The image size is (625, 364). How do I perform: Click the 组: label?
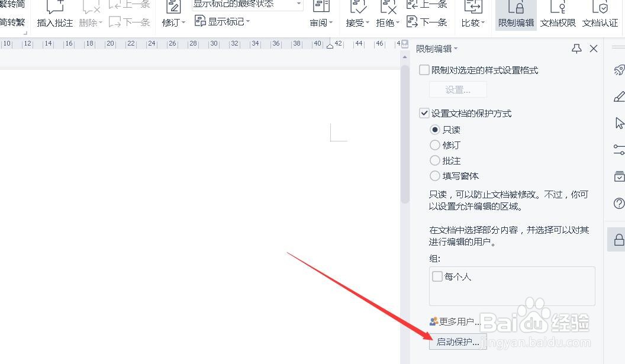[434, 258]
